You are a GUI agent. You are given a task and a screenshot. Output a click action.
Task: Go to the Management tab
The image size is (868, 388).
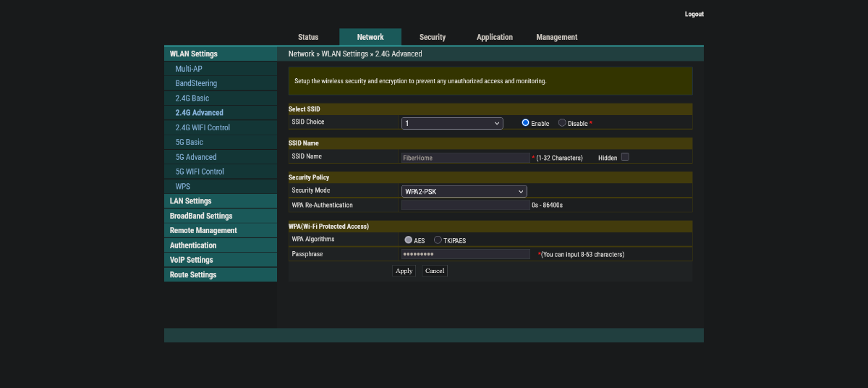pyautogui.click(x=557, y=37)
